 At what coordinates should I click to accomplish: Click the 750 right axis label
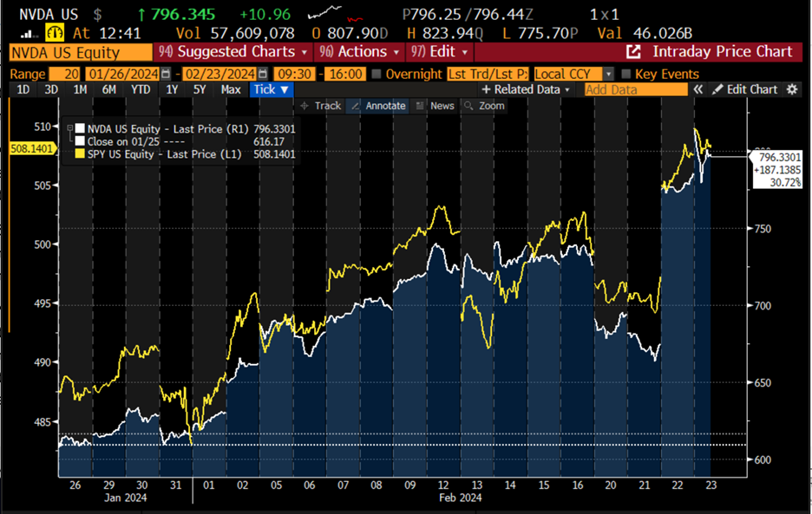click(x=763, y=228)
